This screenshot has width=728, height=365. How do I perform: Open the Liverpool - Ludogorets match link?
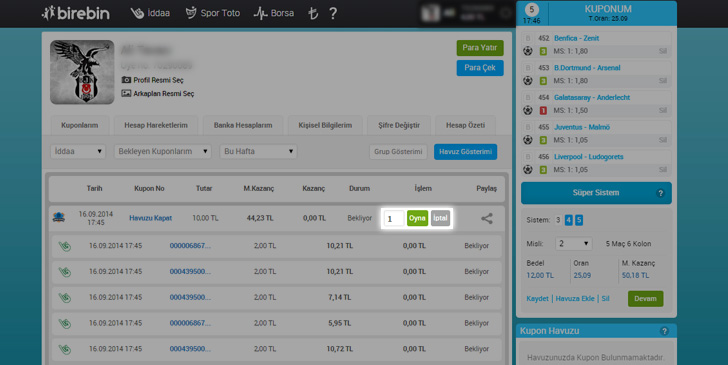[588, 157]
